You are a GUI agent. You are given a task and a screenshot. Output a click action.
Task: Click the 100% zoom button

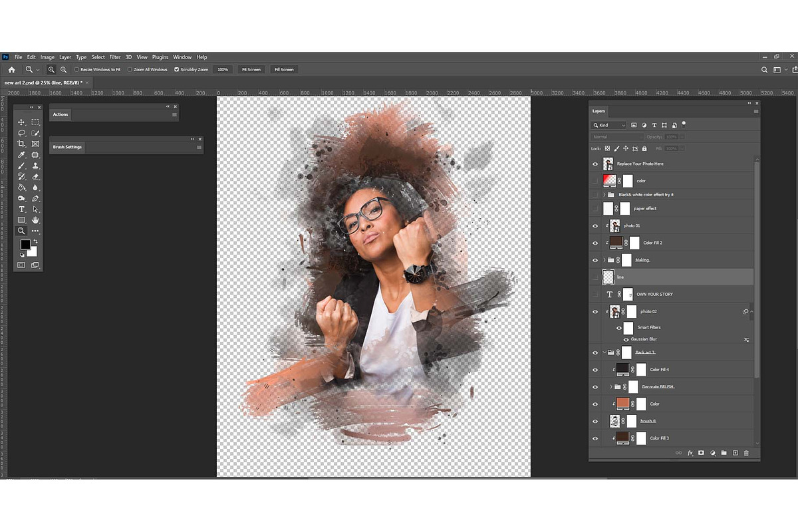click(x=223, y=69)
